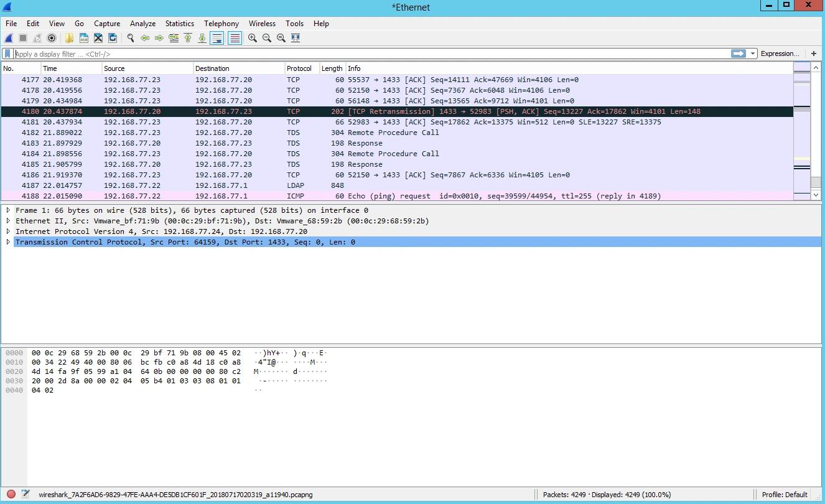Screen dimensions: 825x504
Task: Click the capture options gear icon
Action: click(x=52, y=38)
